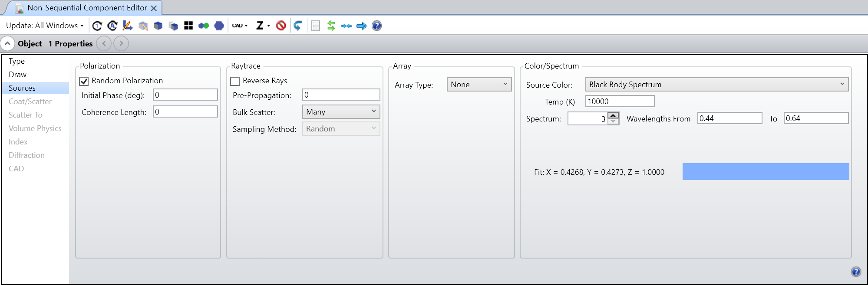The image size is (868, 285).
Task: Click the Coherence Length field
Action: 185,112
